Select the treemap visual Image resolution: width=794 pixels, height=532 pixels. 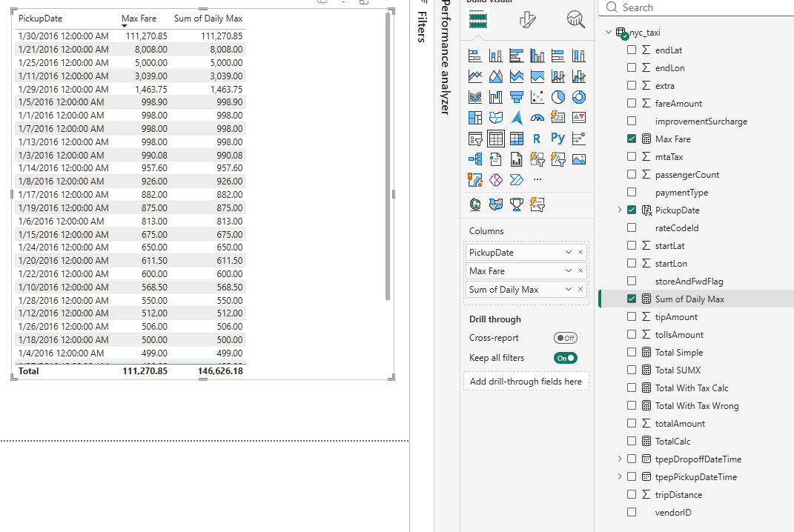475,118
